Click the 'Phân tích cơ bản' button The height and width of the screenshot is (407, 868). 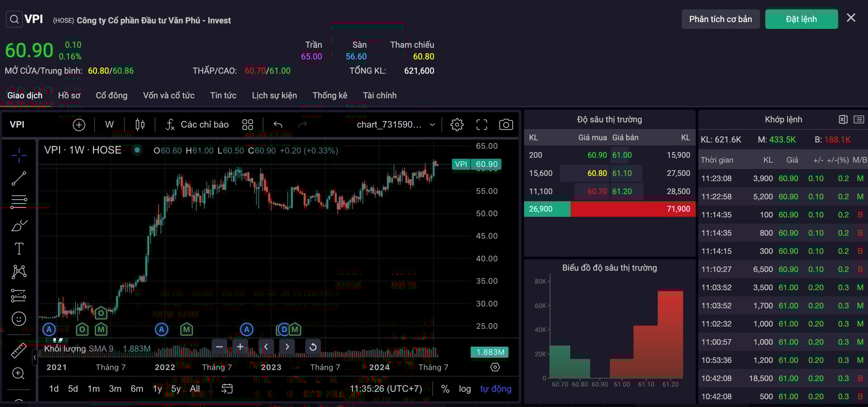720,19
